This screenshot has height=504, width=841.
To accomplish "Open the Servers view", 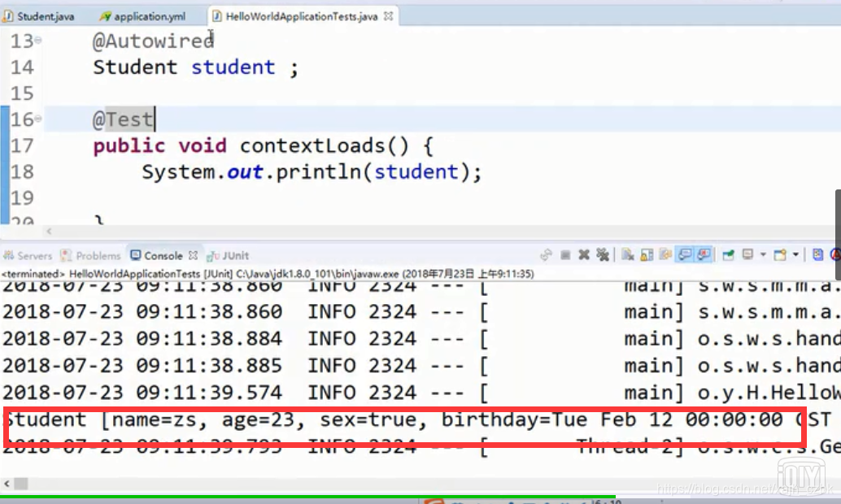I will click(28, 255).
